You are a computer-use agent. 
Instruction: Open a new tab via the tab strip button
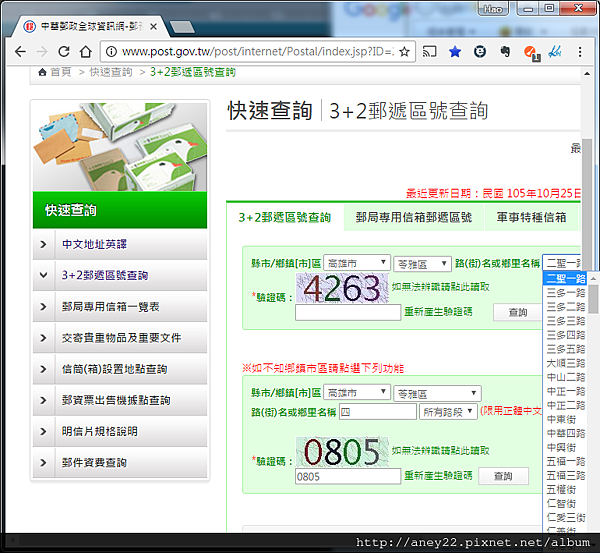pos(182,27)
